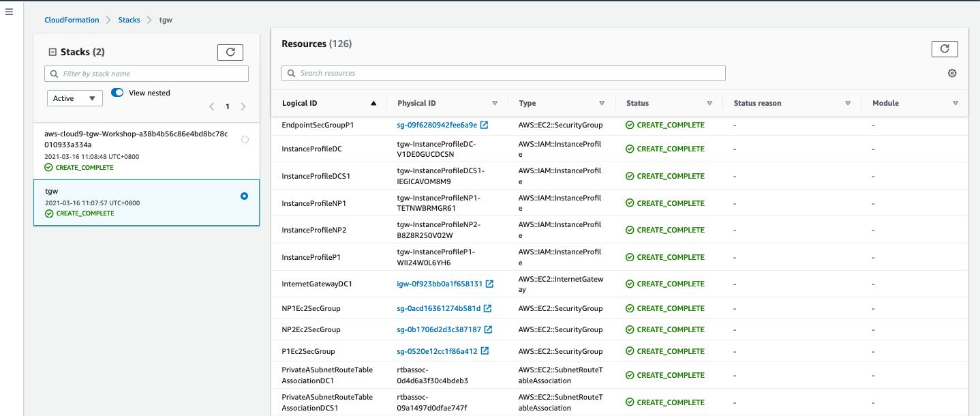The image size is (980, 416).
Task: Open security group sg-0acd16361274b581d link
Action: click(438, 308)
